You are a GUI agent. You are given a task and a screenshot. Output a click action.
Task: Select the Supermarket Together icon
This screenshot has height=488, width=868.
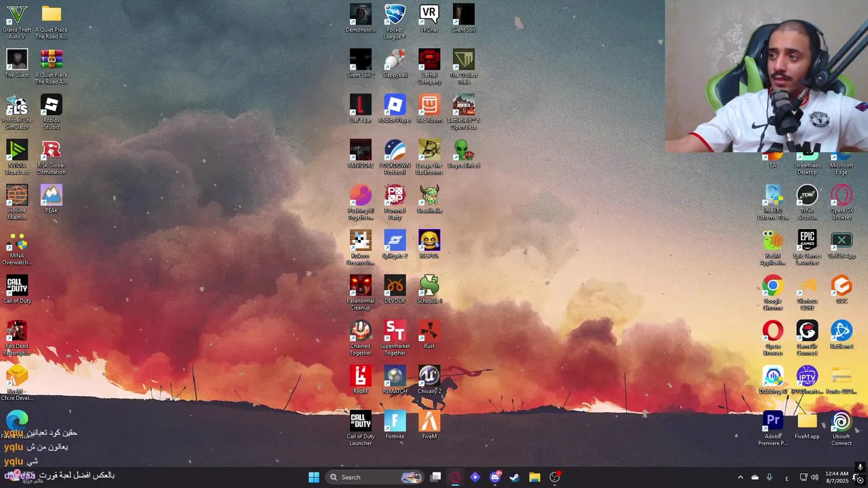[395, 338]
